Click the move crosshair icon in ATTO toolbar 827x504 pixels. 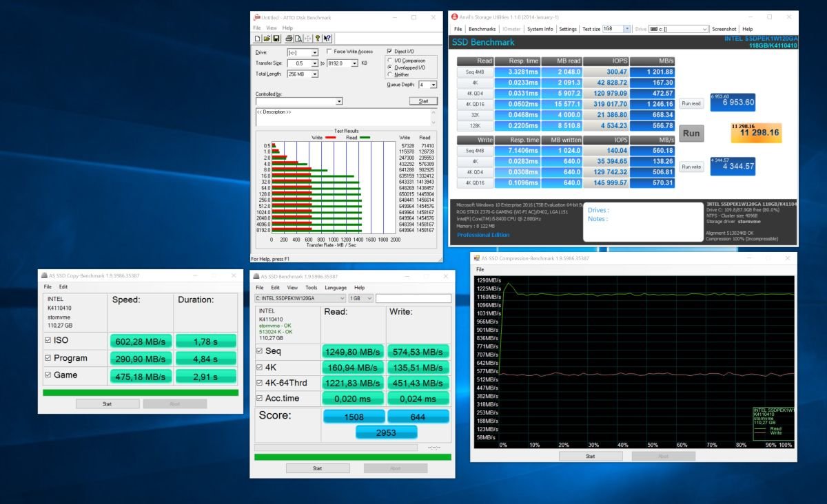(x=308, y=39)
